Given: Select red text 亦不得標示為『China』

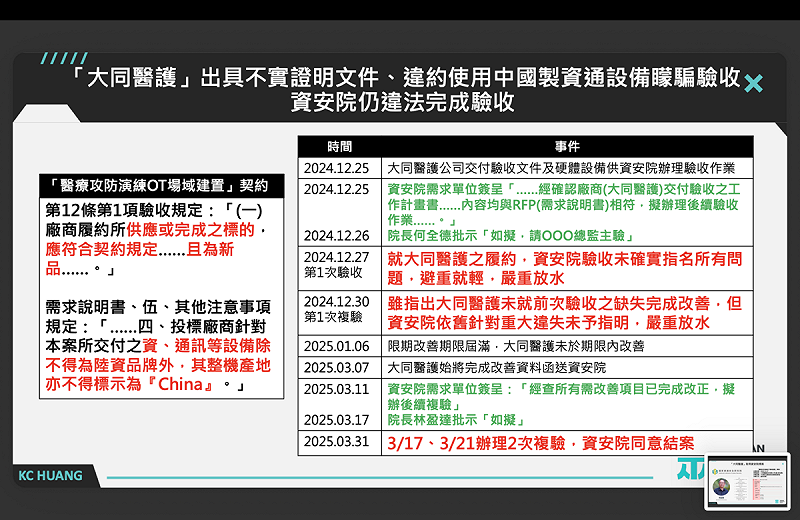Looking at the screenshot, I should [x=130, y=384].
